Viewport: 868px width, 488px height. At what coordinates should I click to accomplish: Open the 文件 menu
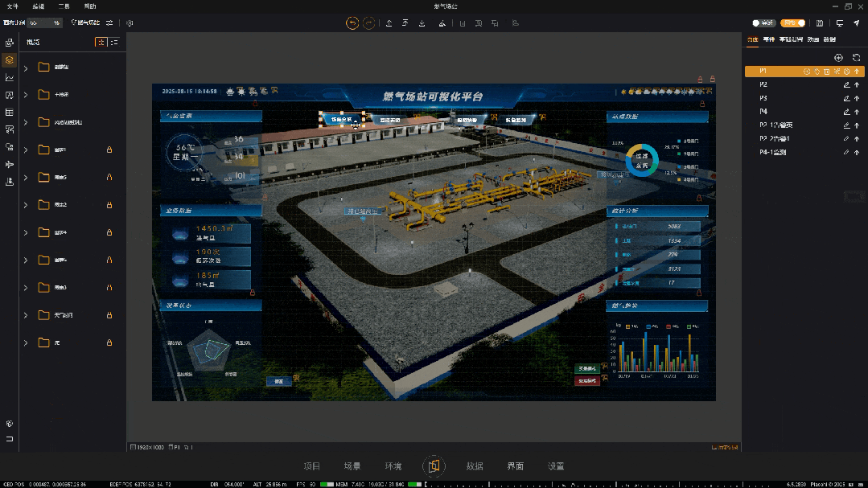click(x=12, y=6)
